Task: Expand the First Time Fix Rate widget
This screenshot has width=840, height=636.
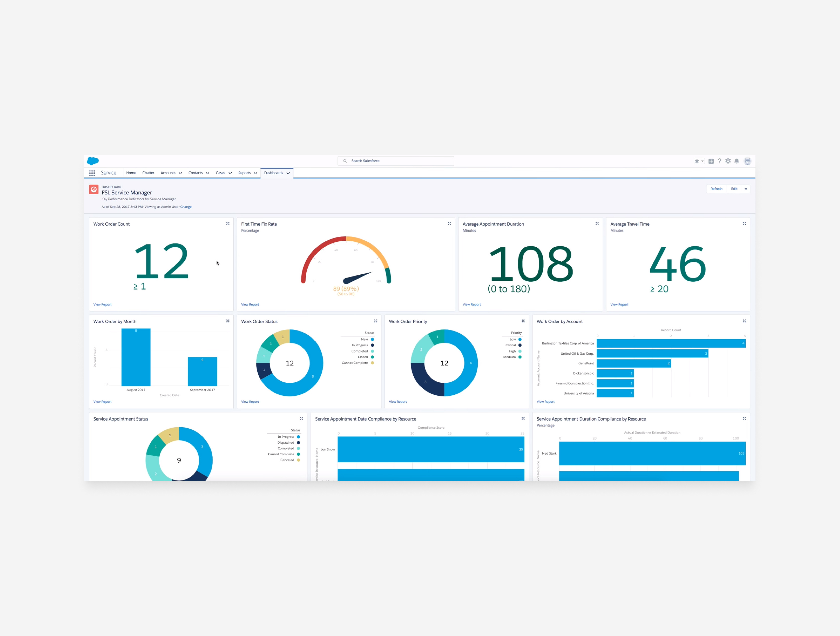Action: pyautogui.click(x=449, y=224)
